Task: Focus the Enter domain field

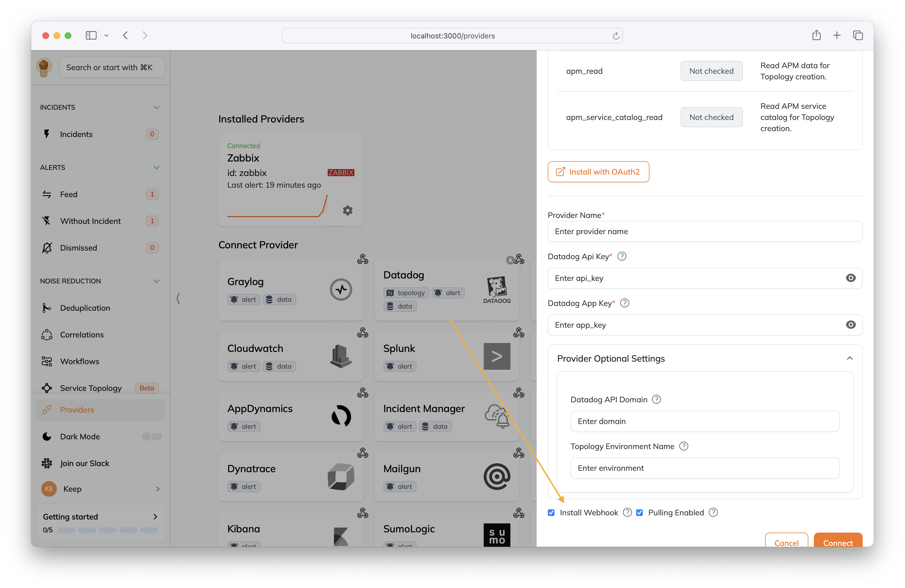Action: click(x=705, y=421)
